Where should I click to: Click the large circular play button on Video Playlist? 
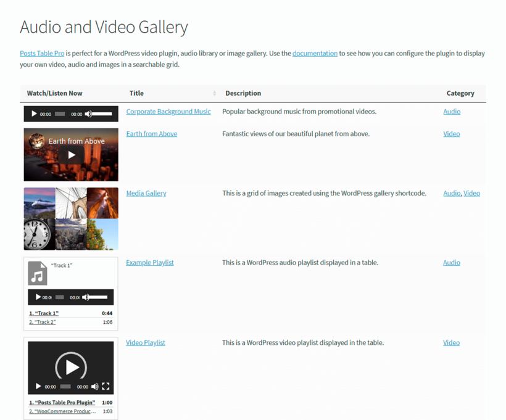click(70, 366)
